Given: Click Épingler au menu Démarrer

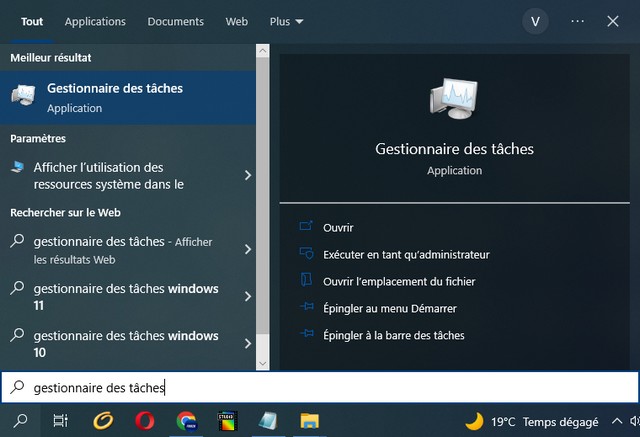Looking at the screenshot, I should click(x=390, y=308).
